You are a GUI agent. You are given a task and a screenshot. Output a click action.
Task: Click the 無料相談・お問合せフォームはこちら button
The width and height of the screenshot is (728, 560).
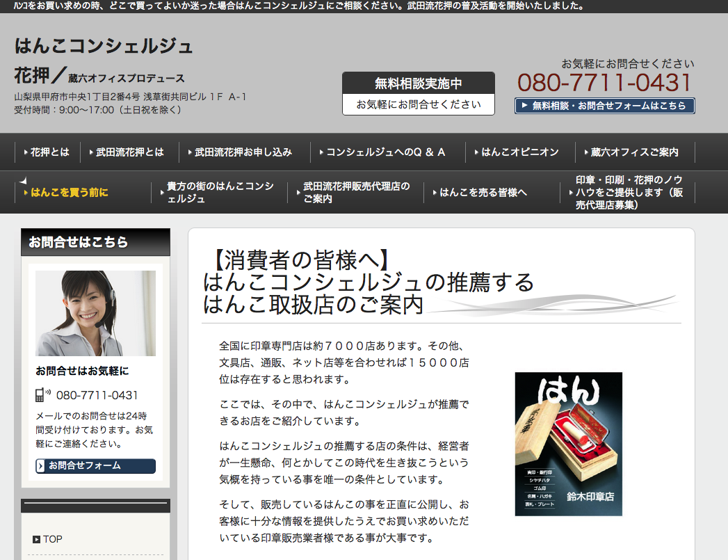(604, 106)
